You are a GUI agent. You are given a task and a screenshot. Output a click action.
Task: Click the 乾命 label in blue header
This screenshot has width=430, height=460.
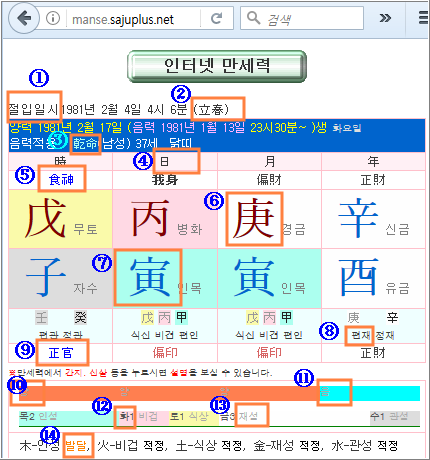click(85, 144)
